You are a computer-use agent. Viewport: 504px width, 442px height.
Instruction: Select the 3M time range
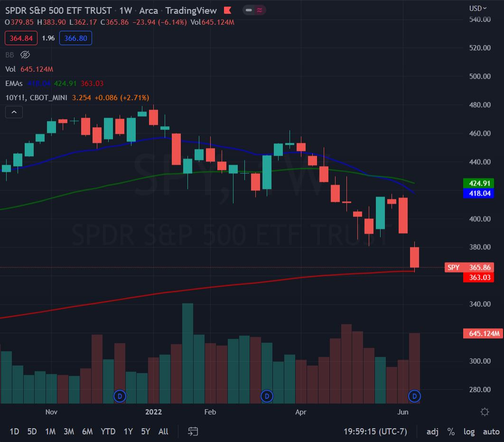(x=69, y=432)
